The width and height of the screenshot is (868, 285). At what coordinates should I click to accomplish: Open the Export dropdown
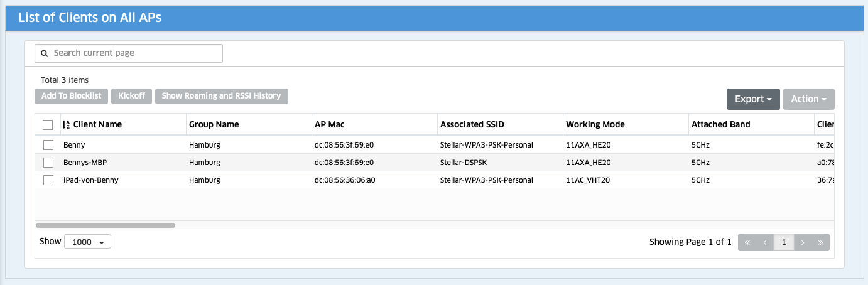coord(753,99)
